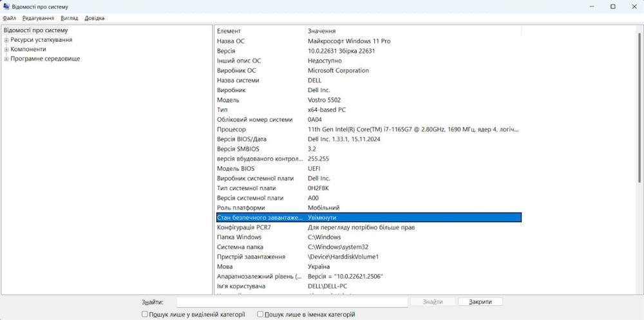Open the Вигляд menu
The width and height of the screenshot is (644, 320).
(69, 18)
